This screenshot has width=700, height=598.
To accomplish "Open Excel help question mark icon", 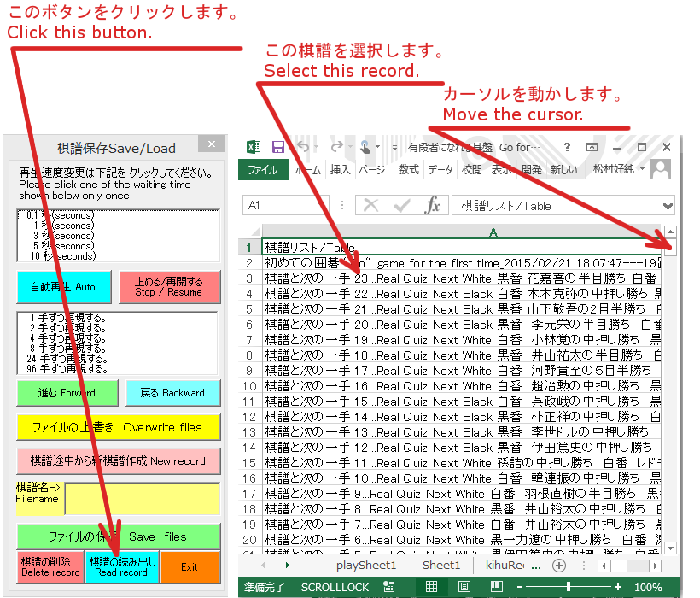I will (567, 147).
